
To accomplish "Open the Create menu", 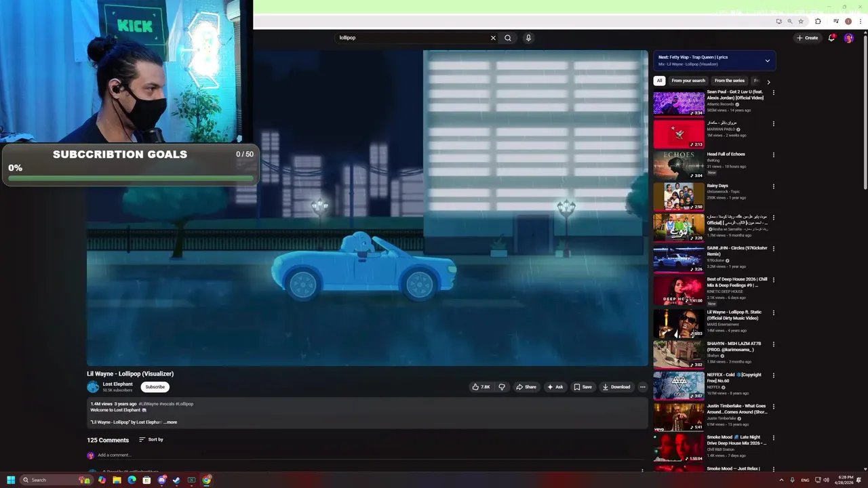I will pos(808,38).
